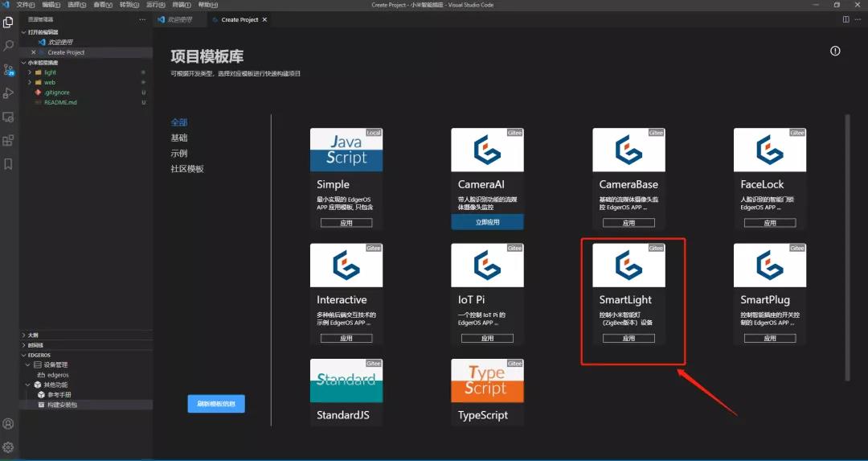The width and height of the screenshot is (868, 461).
Task: Expand the web folder
Action: pos(30,83)
